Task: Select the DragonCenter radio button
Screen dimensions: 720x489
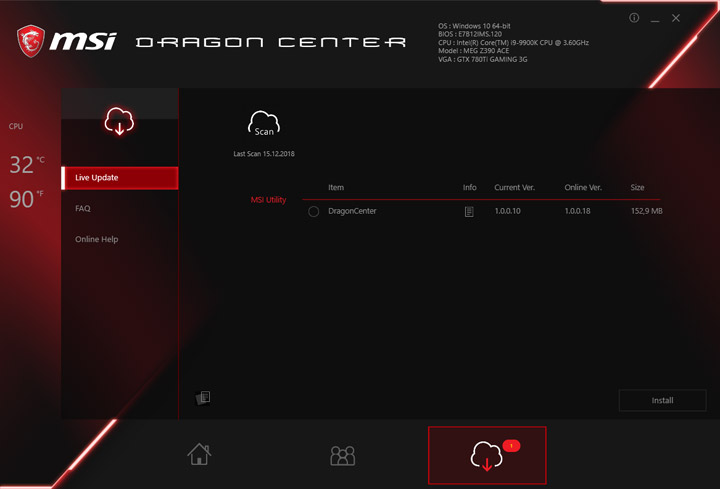Action: [x=314, y=211]
